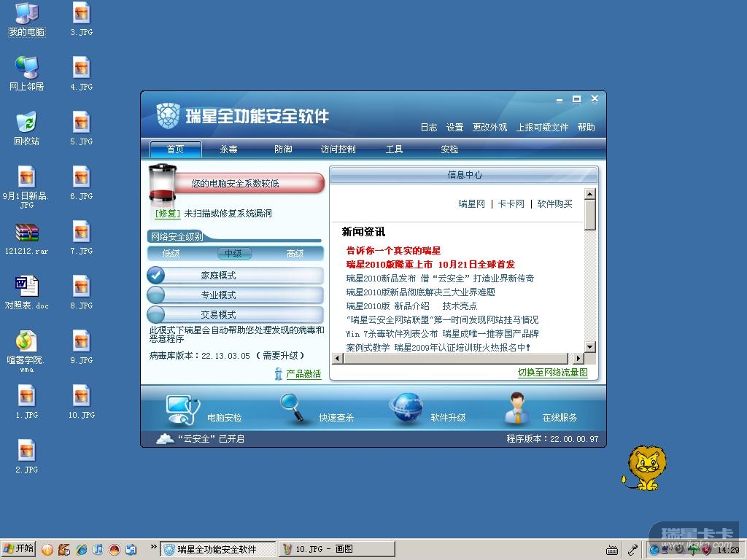Select 家庭模式 home mode option
Screen dimensions: 747x560
tap(236, 275)
